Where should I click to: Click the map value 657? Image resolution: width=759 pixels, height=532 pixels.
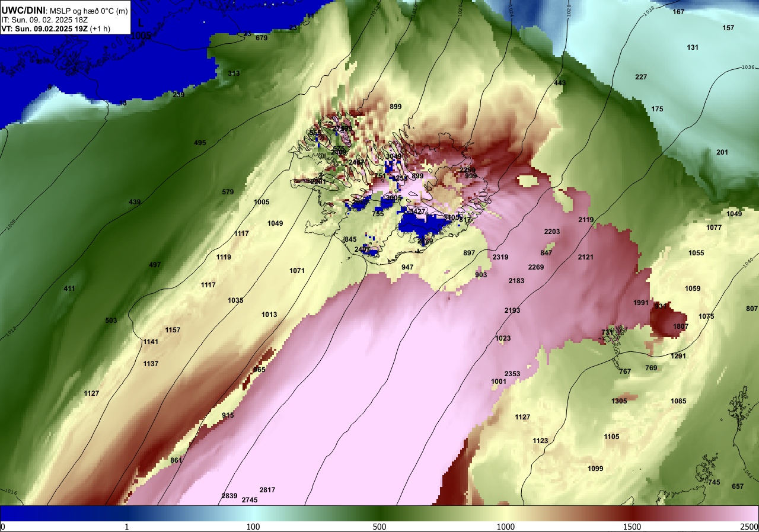click(x=738, y=486)
